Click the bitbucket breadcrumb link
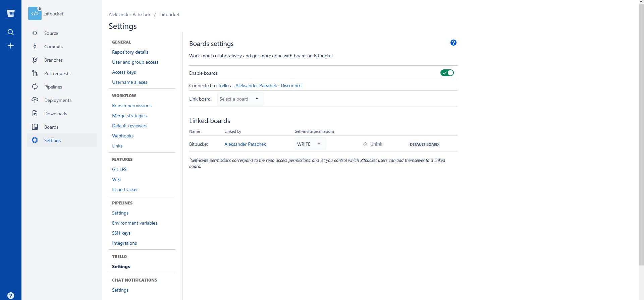 pyautogui.click(x=170, y=14)
